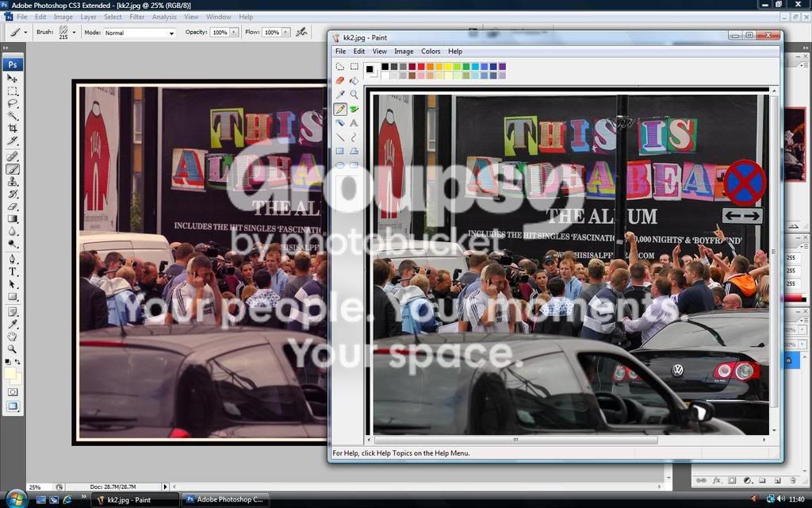The image size is (812, 508).
Task: Open Photoshop's foreground color swatch
Action: coord(10,373)
